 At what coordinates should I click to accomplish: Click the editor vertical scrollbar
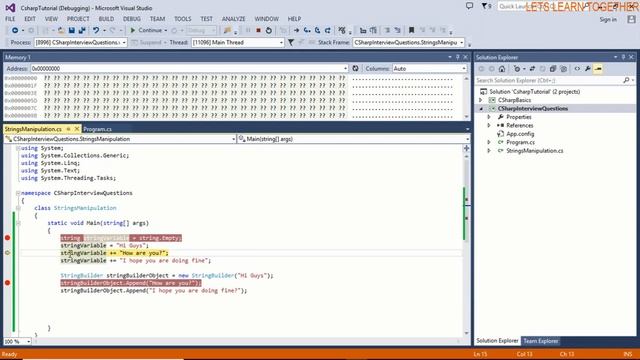pos(467,245)
